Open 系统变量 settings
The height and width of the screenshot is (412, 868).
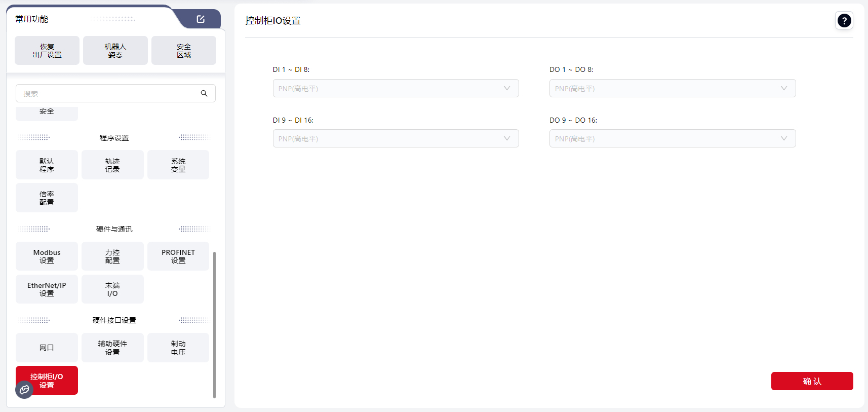tap(178, 165)
